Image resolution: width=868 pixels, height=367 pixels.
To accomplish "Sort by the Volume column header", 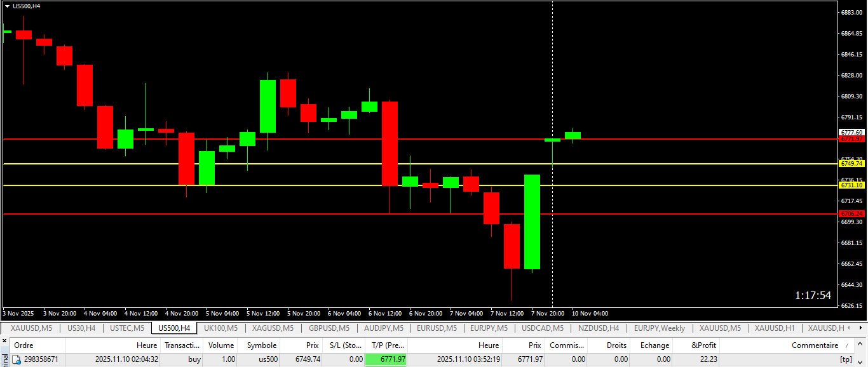I will [221, 345].
